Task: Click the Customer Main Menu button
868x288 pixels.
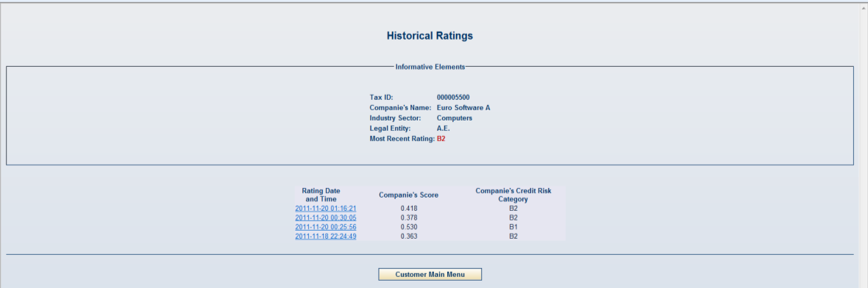Action: tap(430, 275)
